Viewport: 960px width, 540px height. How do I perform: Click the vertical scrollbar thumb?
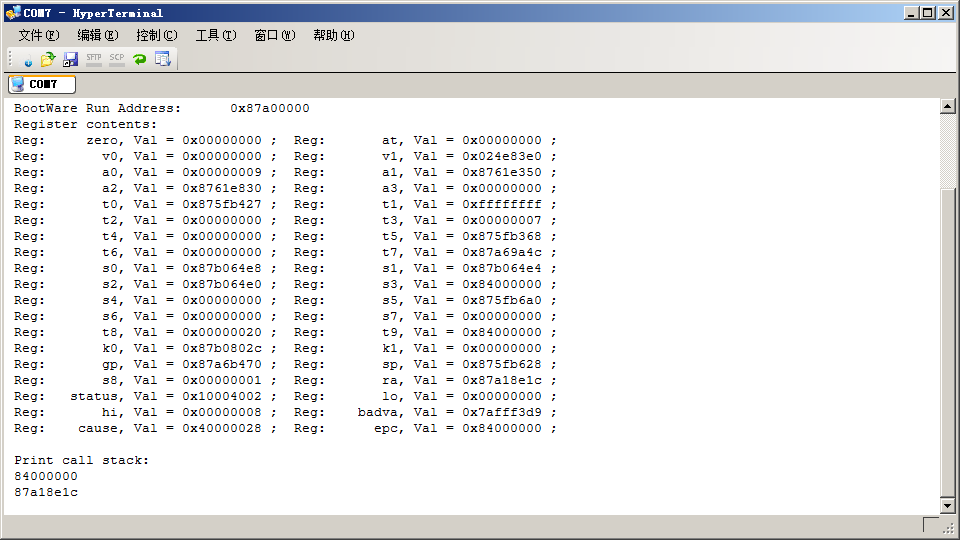947,343
